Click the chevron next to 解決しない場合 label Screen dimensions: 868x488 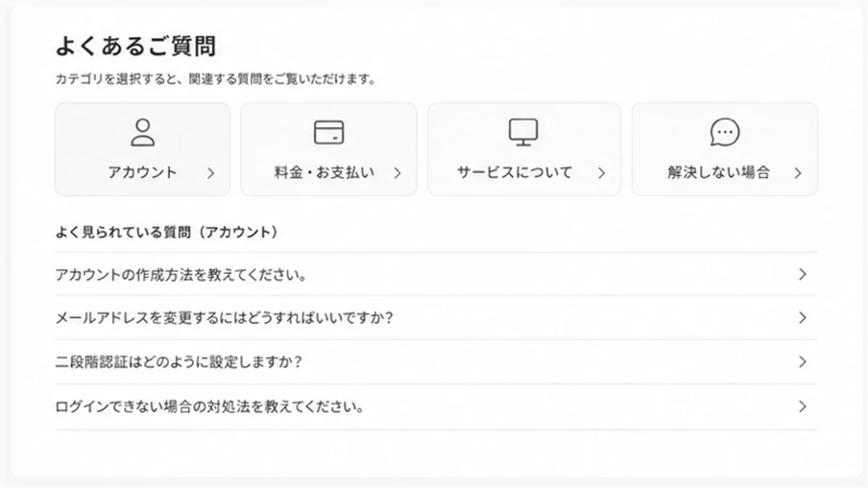798,174
